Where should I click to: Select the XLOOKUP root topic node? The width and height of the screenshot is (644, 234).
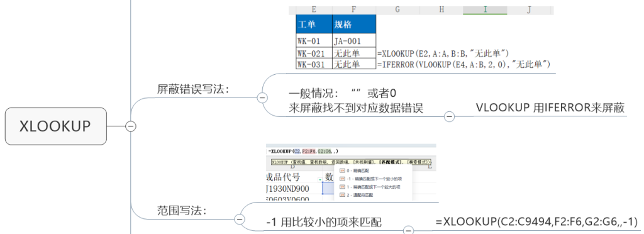[55, 126]
